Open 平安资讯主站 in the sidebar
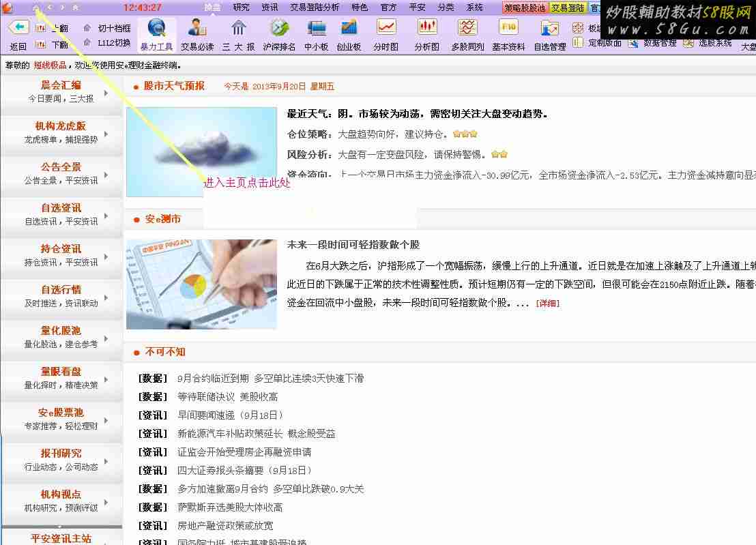The height and width of the screenshot is (545, 756). pos(61,538)
